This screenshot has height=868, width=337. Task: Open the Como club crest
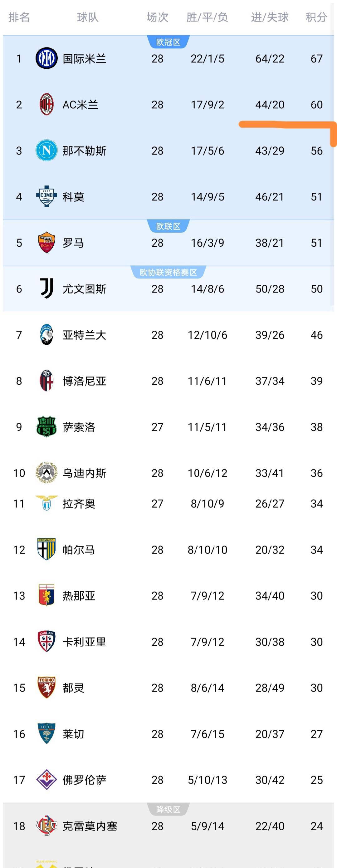[46, 196]
